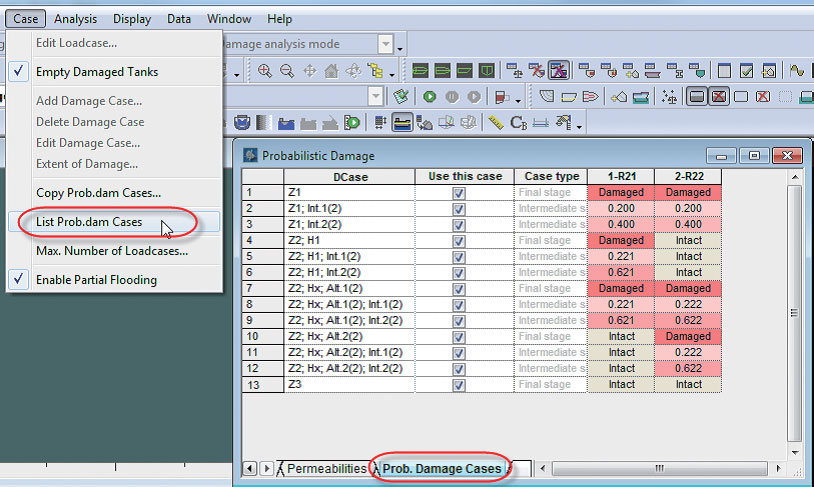Select the Zoom In magnifier tool
814x487 pixels.
coord(265,71)
